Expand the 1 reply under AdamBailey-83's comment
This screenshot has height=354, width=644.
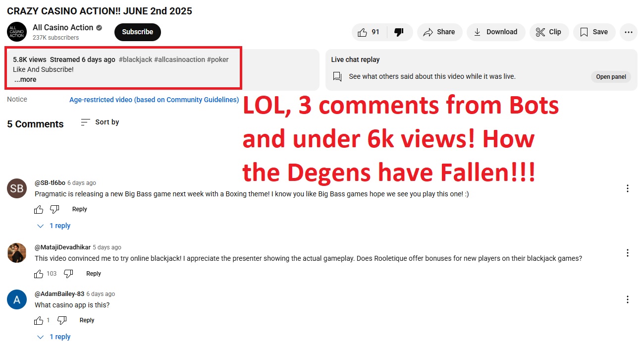click(54, 337)
